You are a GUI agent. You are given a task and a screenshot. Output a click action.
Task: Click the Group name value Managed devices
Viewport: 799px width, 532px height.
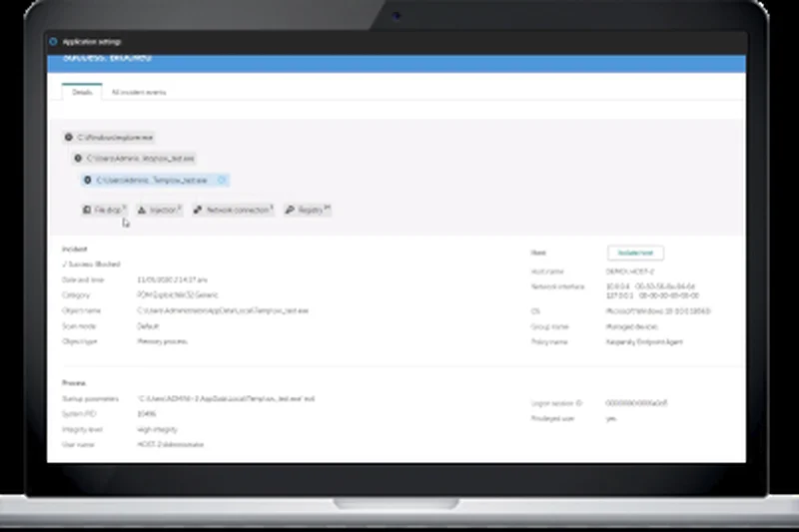pos(632,326)
